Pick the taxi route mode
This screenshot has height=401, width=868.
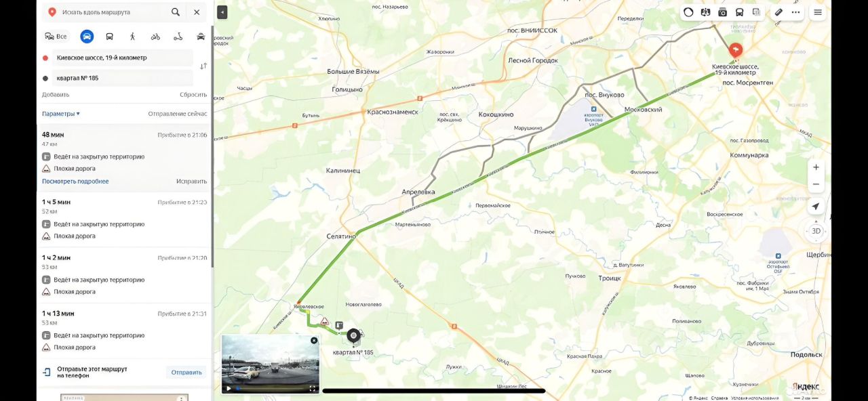(201, 37)
